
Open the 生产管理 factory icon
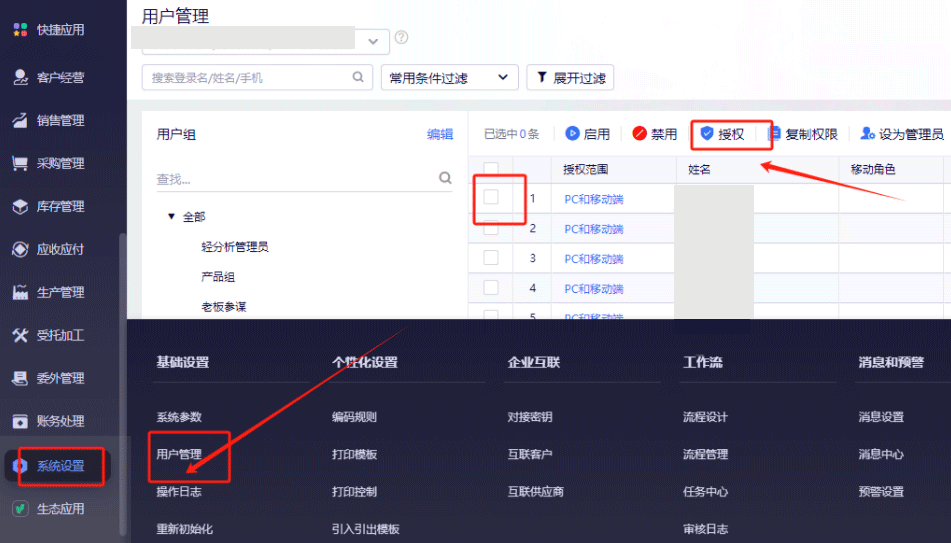[20, 292]
